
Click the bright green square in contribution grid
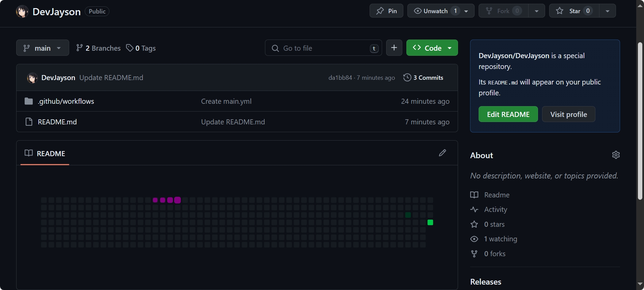click(430, 222)
